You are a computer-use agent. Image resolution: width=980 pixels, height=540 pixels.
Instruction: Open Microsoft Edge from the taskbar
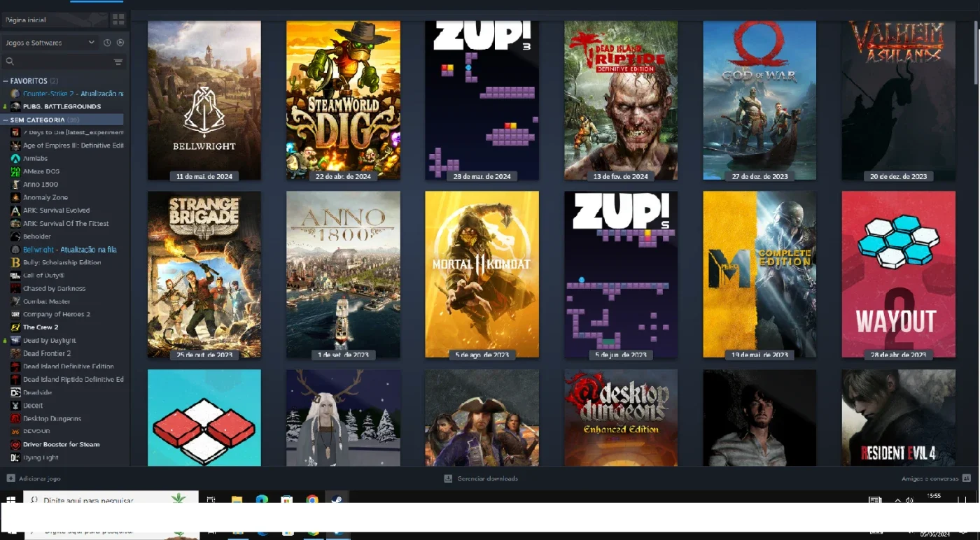point(262,500)
